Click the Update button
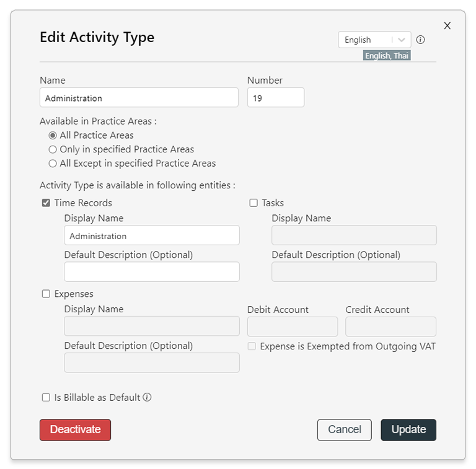The image size is (476, 469). tap(408, 430)
